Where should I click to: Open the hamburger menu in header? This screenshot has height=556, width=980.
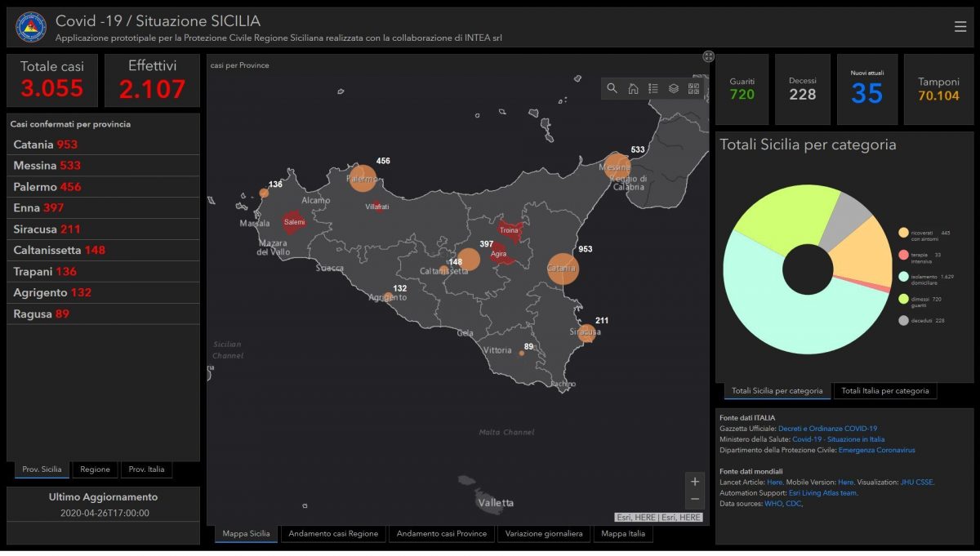(960, 27)
